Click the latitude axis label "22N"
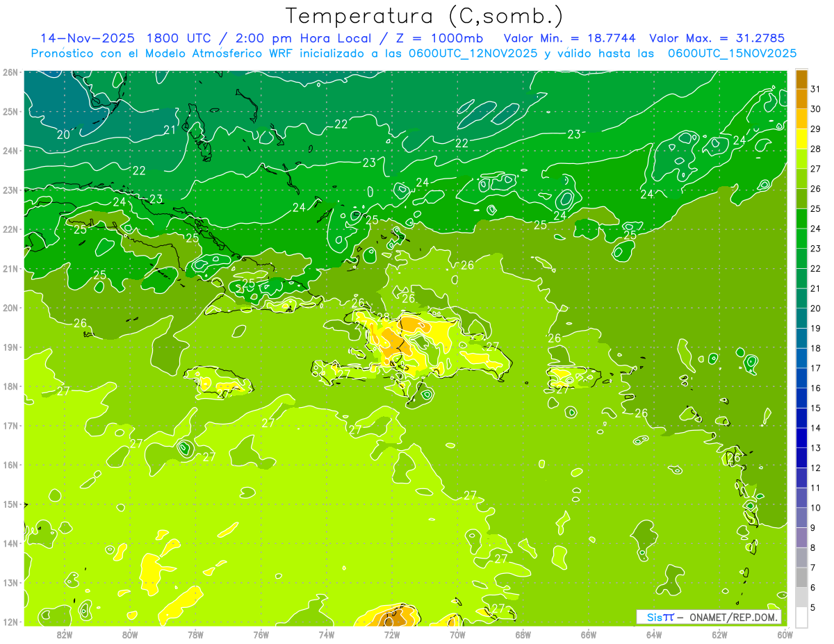Viewport: 834px width, 644px height. 10,229
